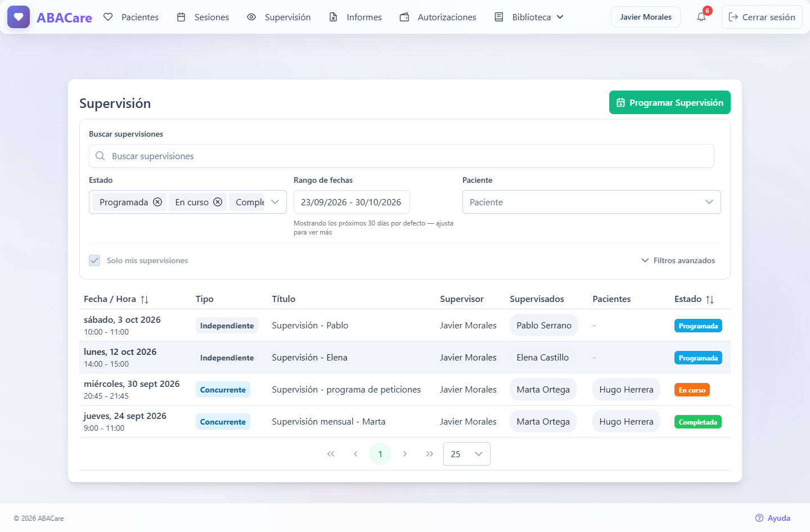Go to the next page arrow
Image resolution: width=810 pixels, height=532 pixels.
[x=405, y=454]
